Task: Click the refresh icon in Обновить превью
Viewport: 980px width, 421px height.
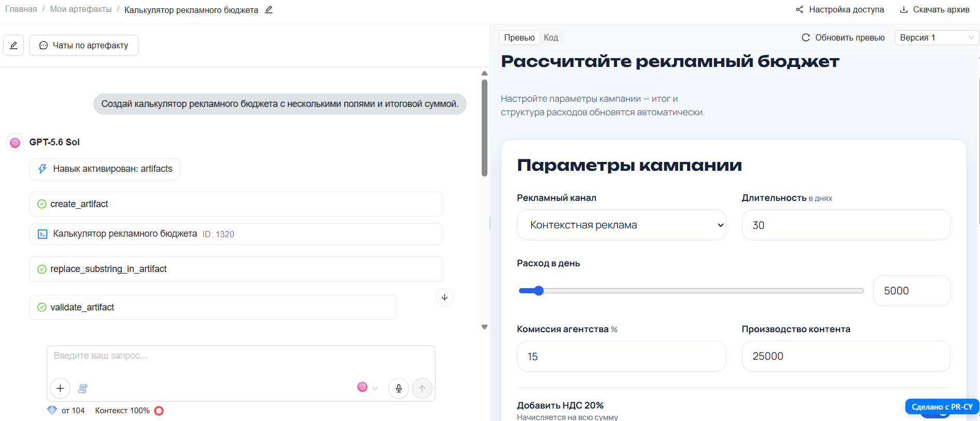Action: (806, 37)
